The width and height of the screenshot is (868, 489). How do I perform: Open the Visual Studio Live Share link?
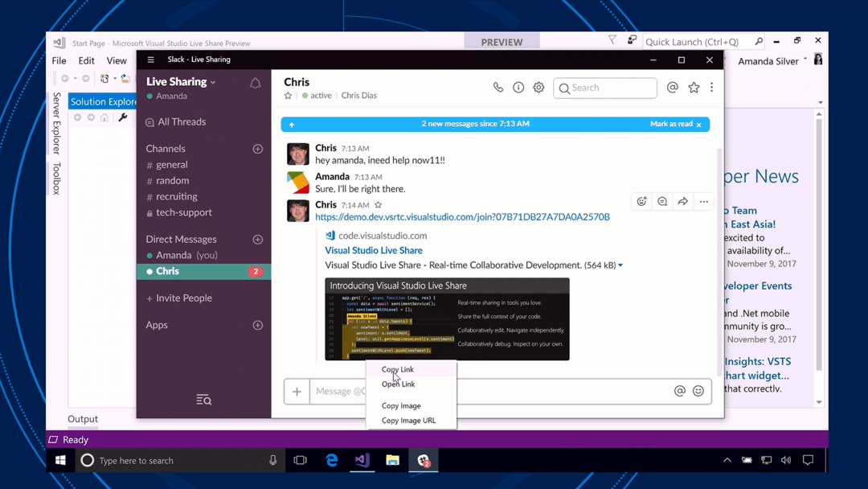pos(373,250)
